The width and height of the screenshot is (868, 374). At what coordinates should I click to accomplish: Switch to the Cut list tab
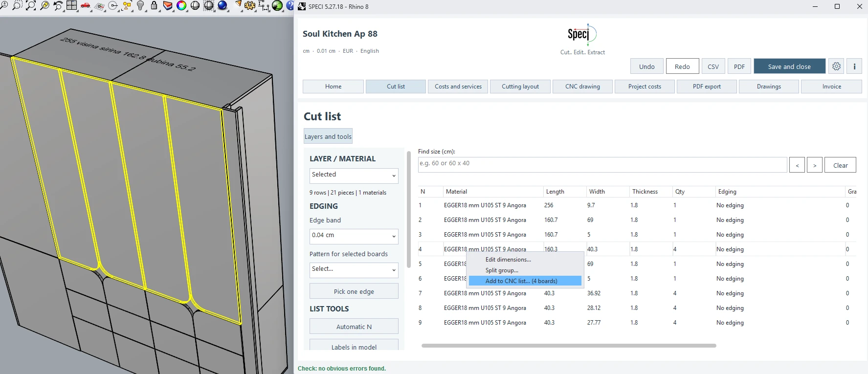396,87
